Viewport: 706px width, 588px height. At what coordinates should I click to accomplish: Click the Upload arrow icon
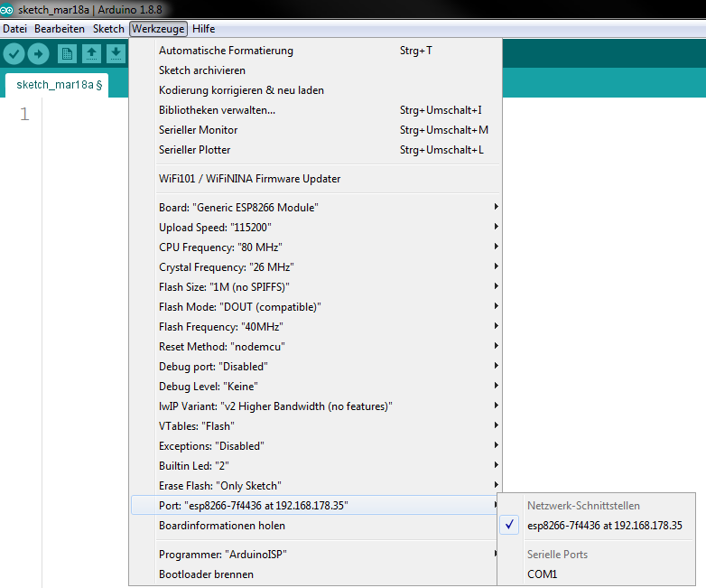[39, 54]
